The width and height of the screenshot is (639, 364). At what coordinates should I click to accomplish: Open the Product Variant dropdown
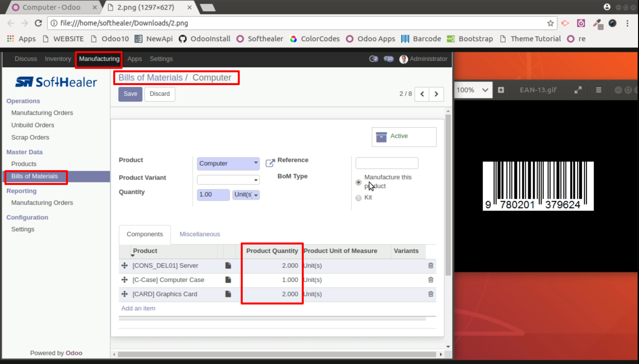[x=228, y=180]
